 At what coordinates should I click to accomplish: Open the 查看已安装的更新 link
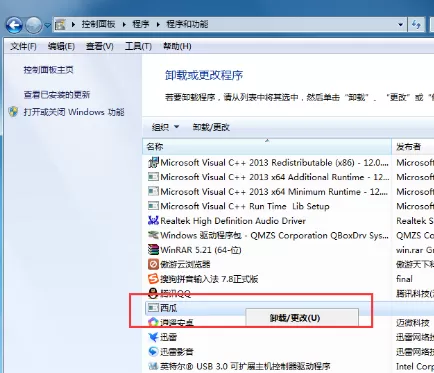[57, 95]
